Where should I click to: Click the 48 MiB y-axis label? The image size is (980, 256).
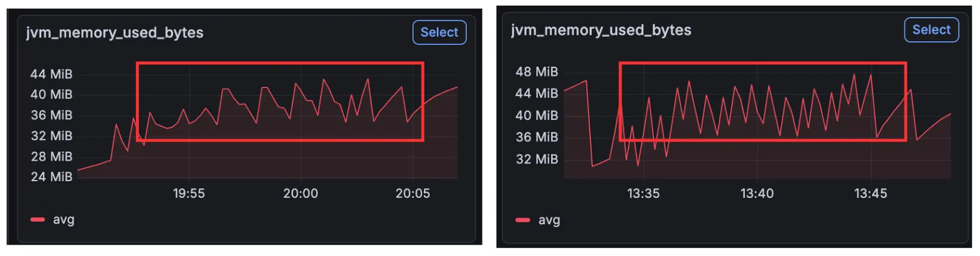click(536, 72)
